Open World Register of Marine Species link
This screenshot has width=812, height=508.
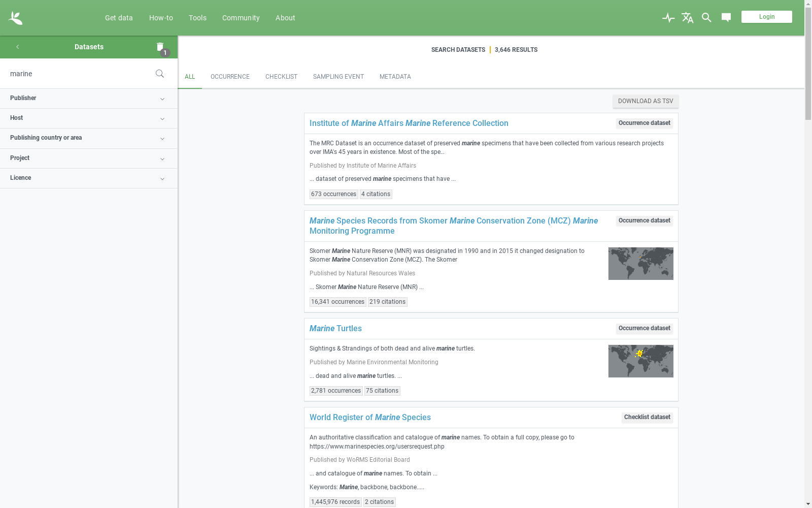tap(370, 418)
